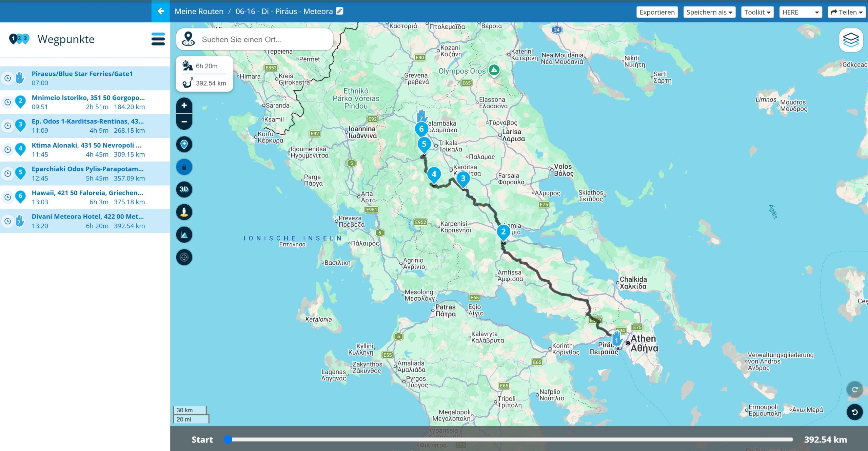Screen dimensions: 868x451
Task: Click the street view pegman icon
Action: click(184, 212)
